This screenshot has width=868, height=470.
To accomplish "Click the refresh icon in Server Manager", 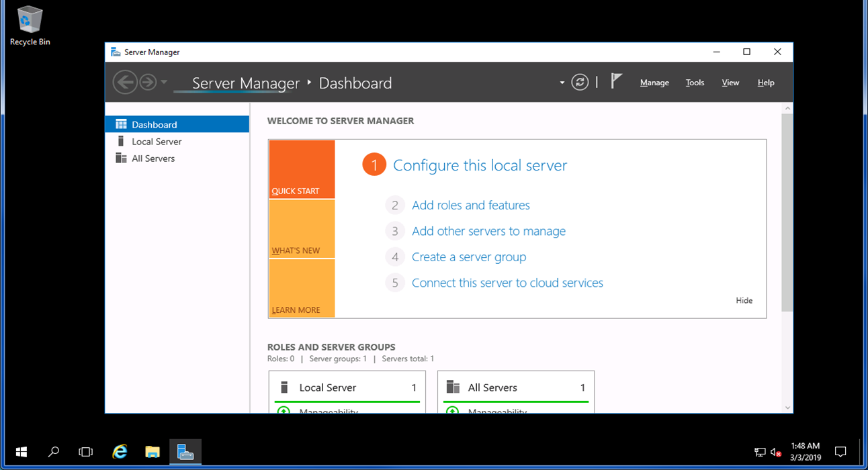I will [579, 81].
